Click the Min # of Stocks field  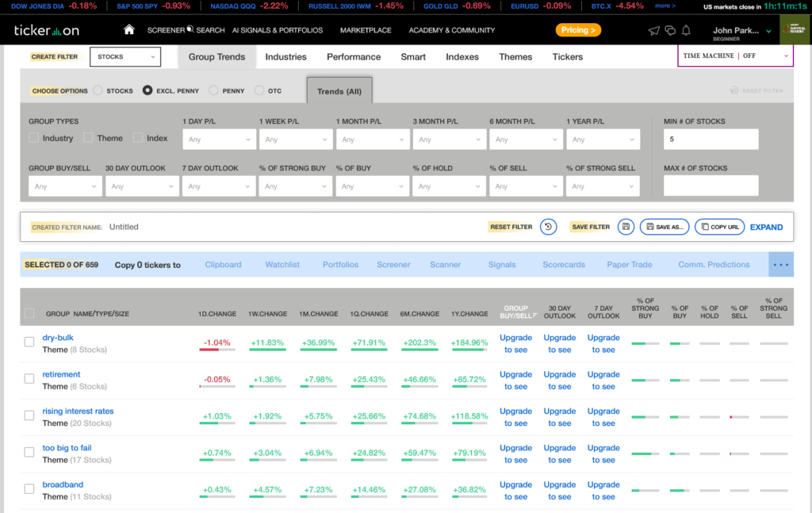point(711,140)
